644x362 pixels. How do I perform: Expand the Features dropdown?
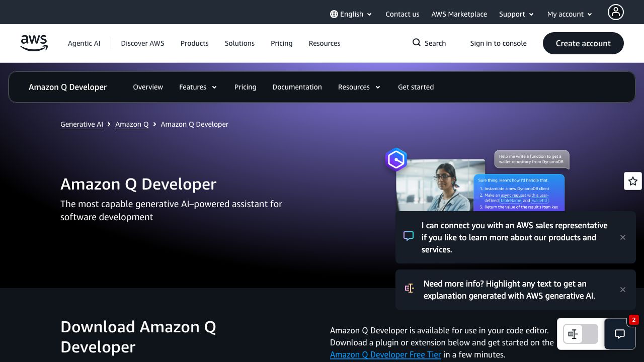pyautogui.click(x=198, y=87)
